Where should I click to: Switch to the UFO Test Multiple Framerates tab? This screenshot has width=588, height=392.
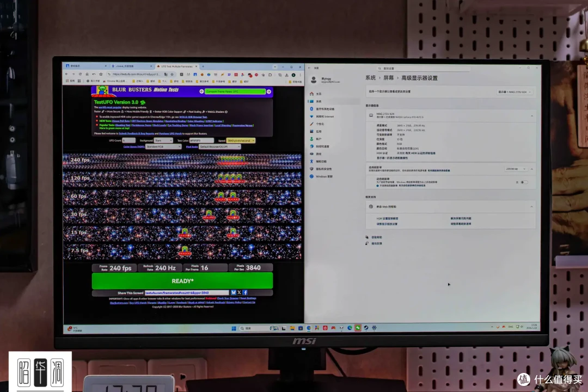177,66
